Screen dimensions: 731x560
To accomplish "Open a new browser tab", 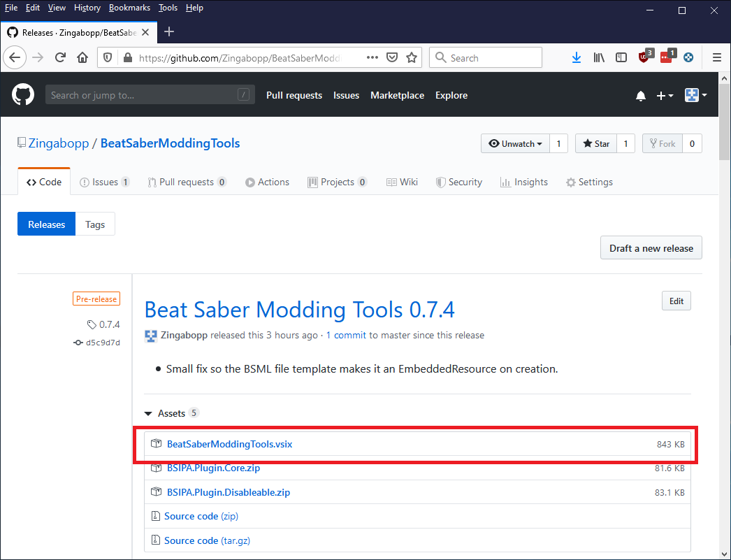I will click(169, 31).
